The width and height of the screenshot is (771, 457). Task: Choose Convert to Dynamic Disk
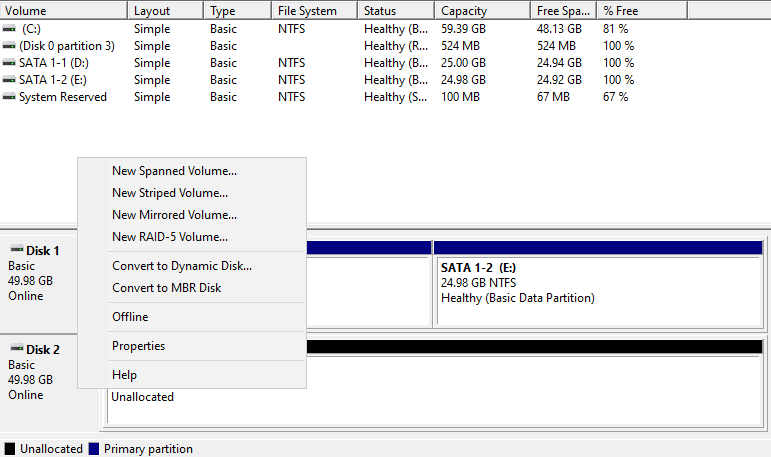click(192, 266)
